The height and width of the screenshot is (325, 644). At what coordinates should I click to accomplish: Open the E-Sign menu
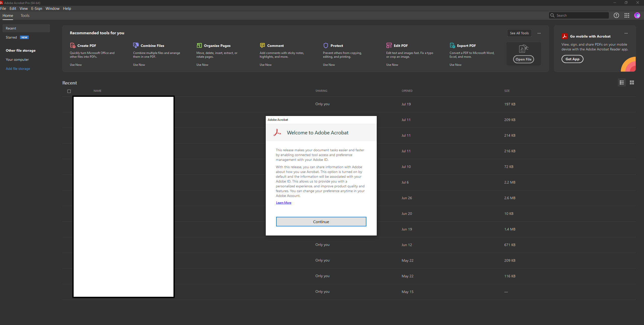tap(37, 8)
